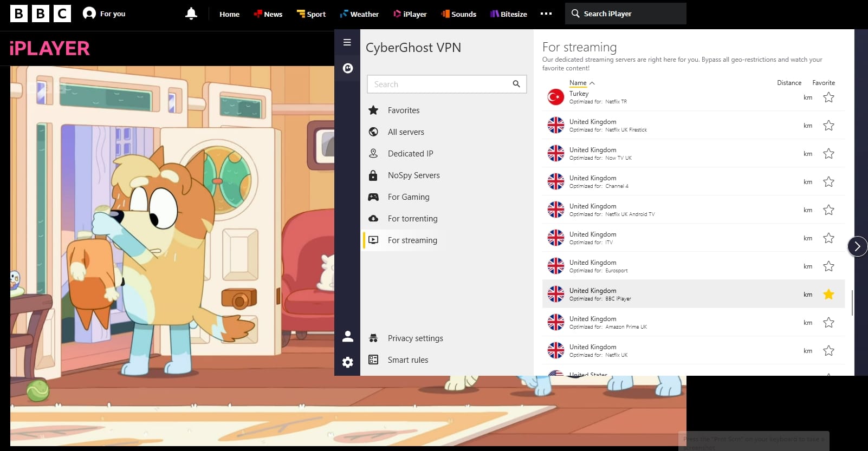This screenshot has height=451, width=868.
Task: Favorite the Eurosport server
Action: point(828,266)
